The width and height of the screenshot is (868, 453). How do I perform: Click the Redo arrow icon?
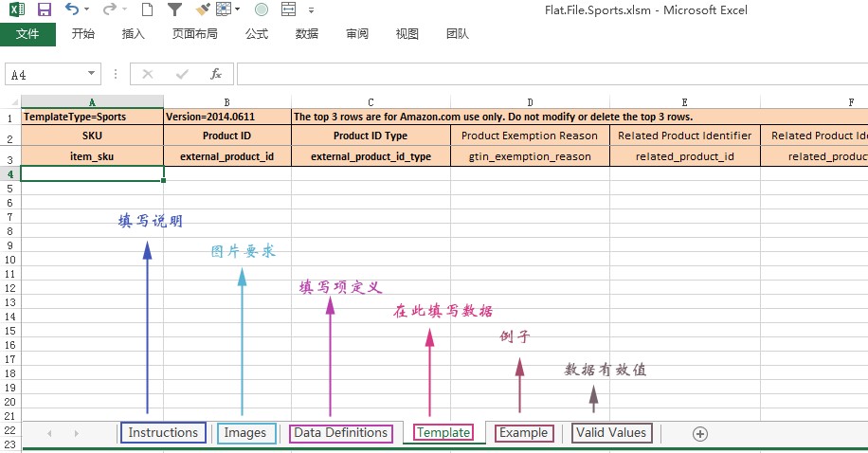109,10
